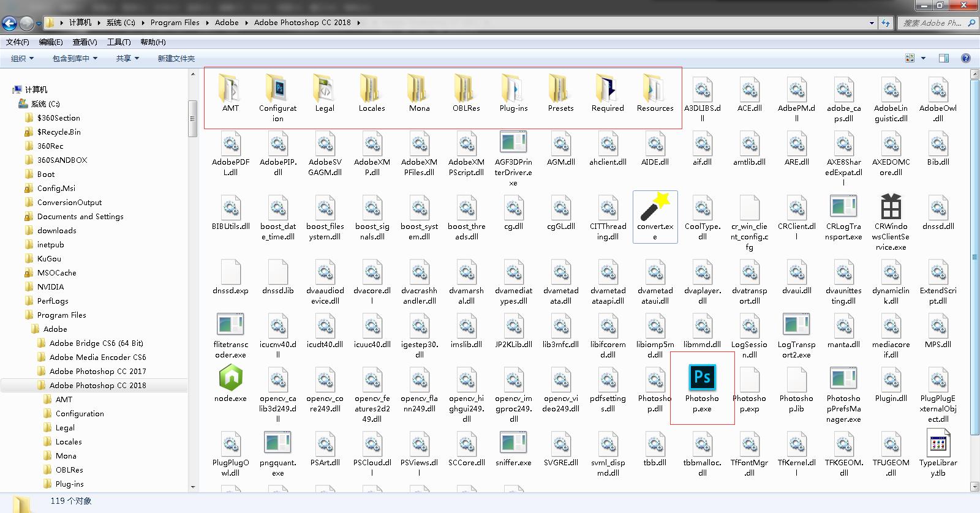Open the 文件(F) menu
Viewport: 980px width, 513px height.
[17, 42]
